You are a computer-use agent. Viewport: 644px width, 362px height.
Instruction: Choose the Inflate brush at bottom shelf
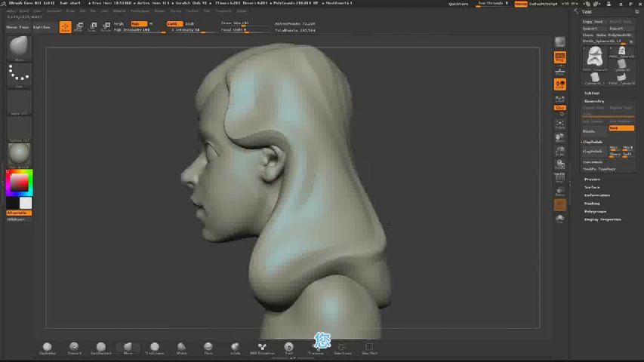point(235,348)
